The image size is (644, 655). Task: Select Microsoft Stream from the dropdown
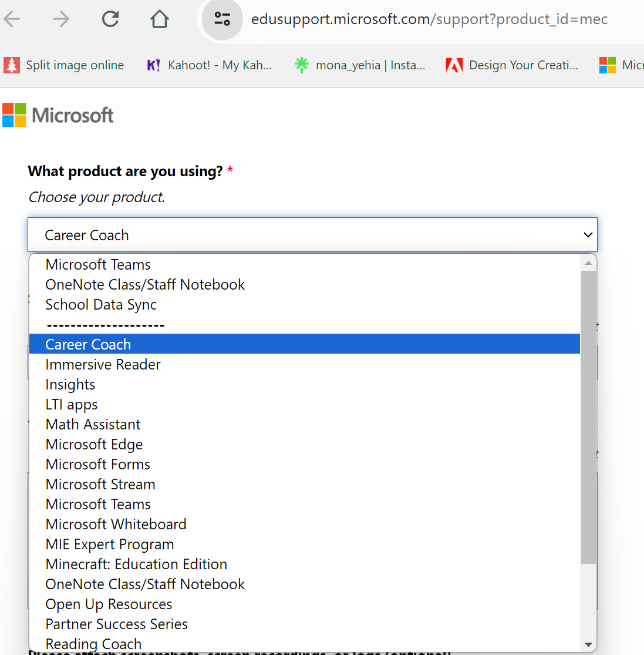pos(305,484)
